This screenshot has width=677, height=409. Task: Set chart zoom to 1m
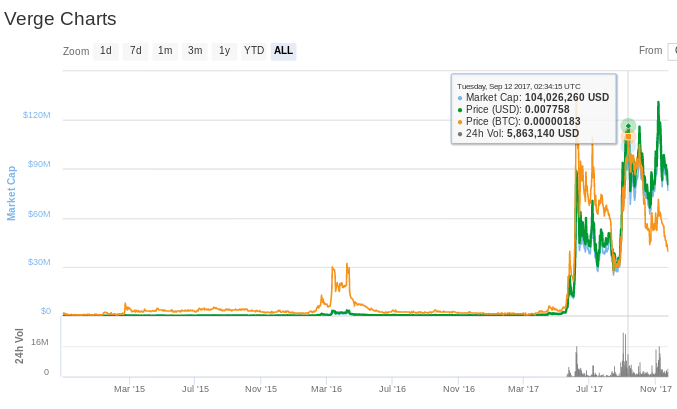pyautogui.click(x=165, y=51)
